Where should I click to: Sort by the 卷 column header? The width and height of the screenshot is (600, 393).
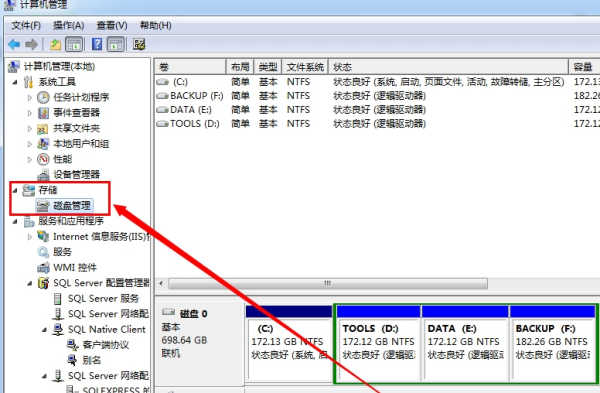(x=190, y=67)
